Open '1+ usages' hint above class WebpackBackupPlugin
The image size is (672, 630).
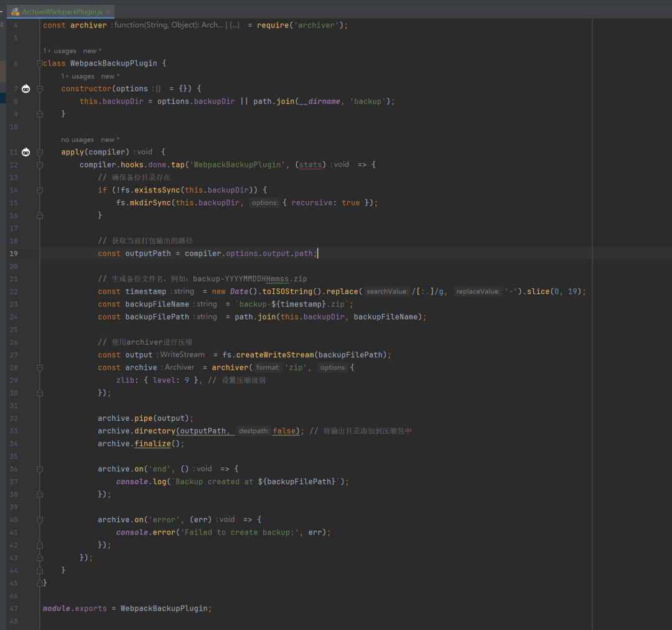click(x=60, y=51)
